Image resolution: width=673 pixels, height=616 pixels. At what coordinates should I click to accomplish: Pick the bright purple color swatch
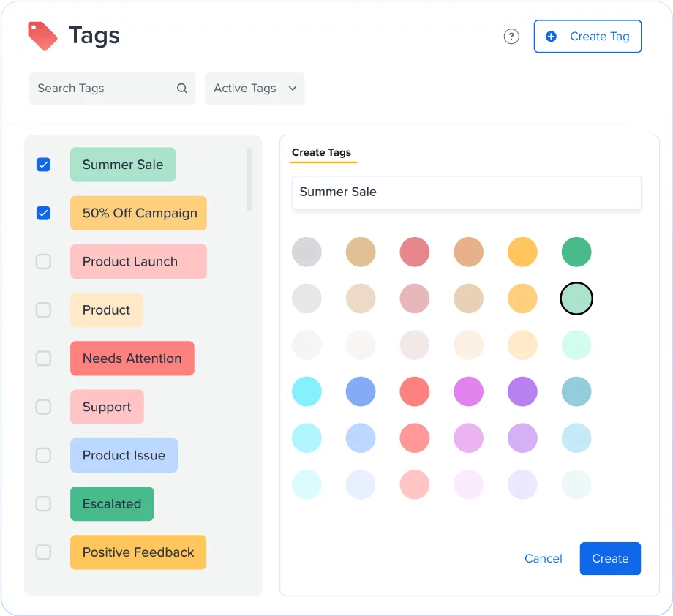click(x=522, y=391)
